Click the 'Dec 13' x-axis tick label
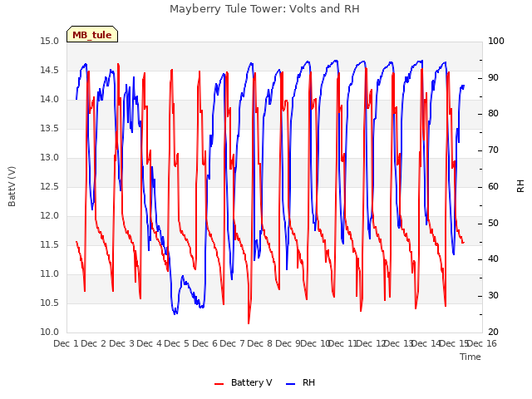The image size is (532, 399). pyautogui.click(x=399, y=343)
